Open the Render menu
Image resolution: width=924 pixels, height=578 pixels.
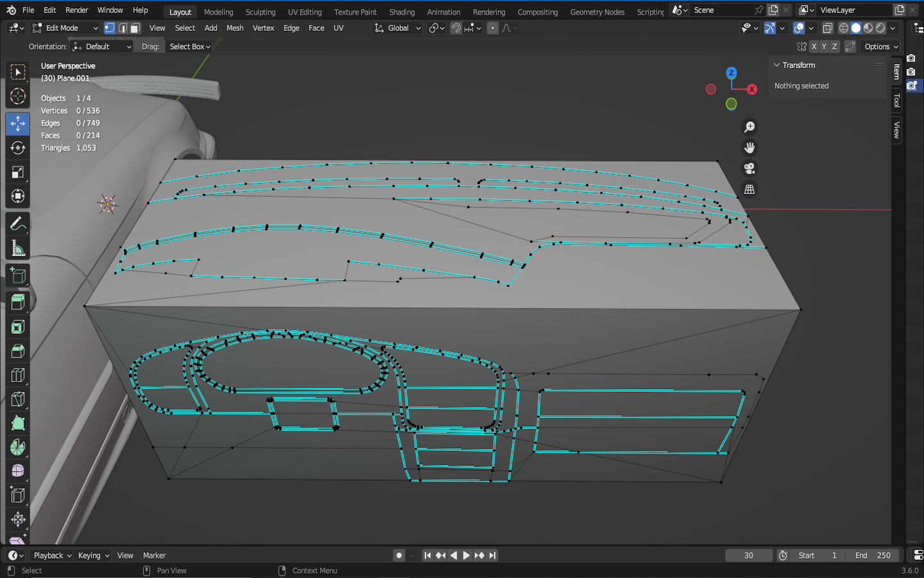(x=77, y=10)
